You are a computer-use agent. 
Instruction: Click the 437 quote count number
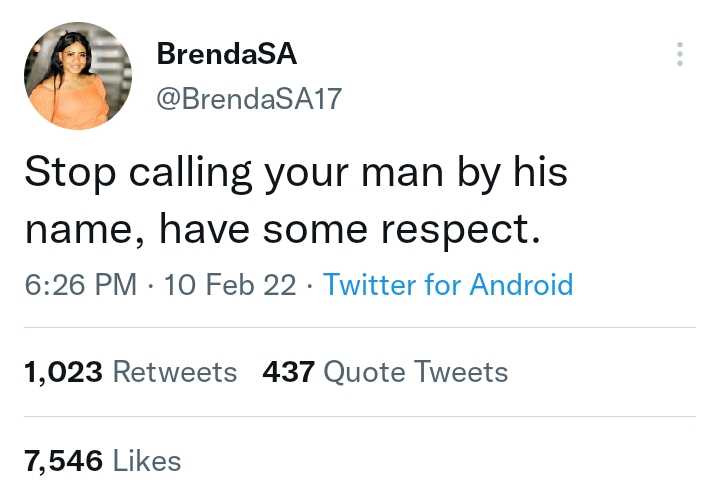tap(288, 372)
